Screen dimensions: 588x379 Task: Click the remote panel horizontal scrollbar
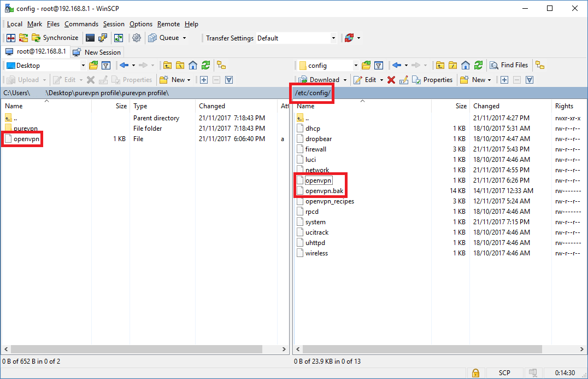[x=422, y=349]
